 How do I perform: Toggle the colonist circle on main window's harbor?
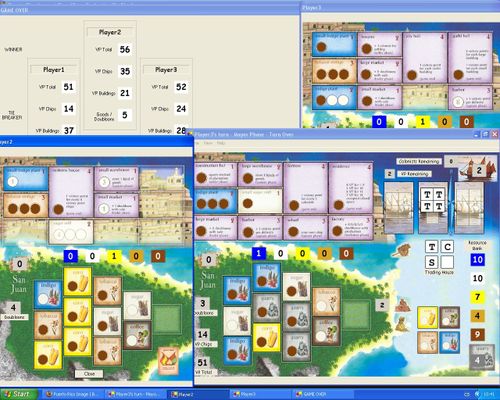point(248,232)
